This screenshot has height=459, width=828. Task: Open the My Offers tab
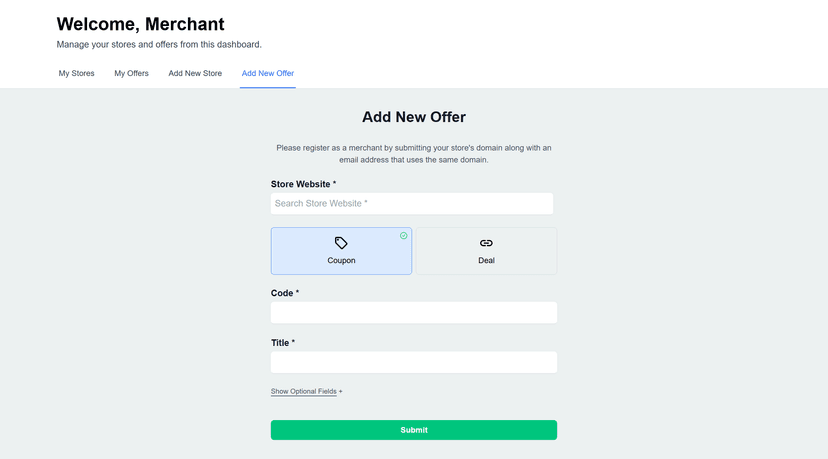[x=131, y=73]
